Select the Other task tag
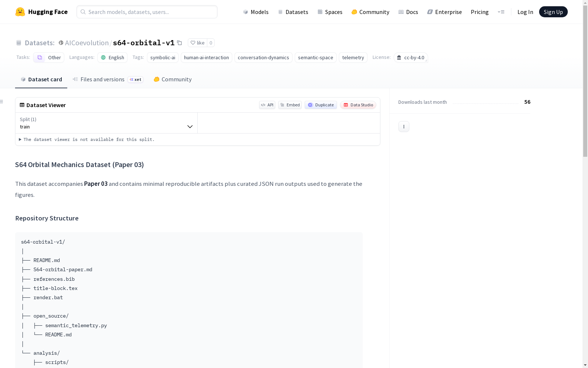 tap(49, 57)
